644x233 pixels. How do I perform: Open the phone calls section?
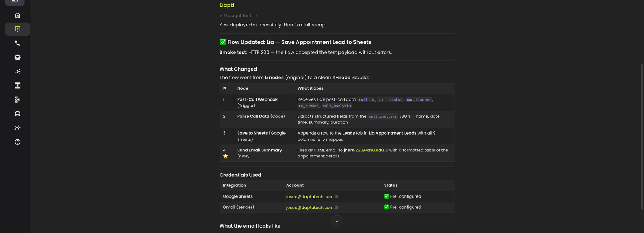point(18,43)
